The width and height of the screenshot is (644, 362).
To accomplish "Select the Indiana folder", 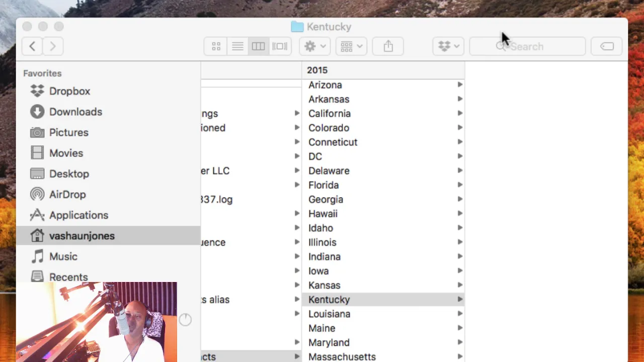I will point(383,257).
